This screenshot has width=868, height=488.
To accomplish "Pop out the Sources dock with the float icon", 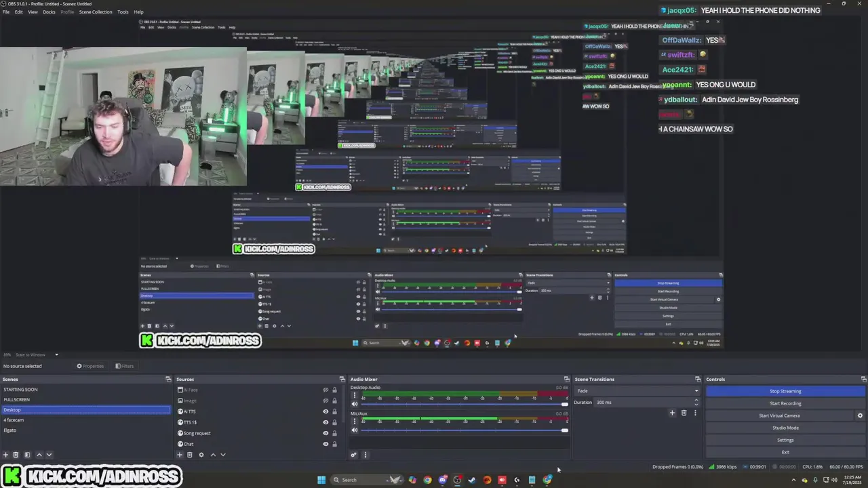I will pyautogui.click(x=342, y=380).
